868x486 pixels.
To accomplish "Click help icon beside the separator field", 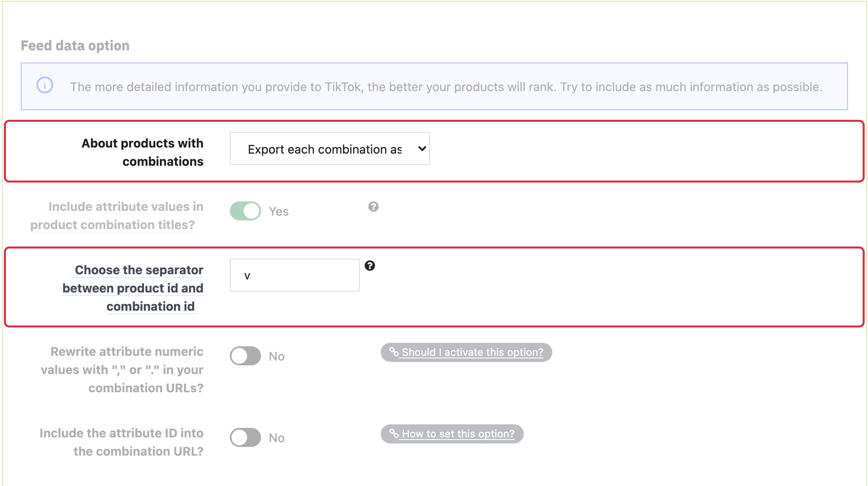I will [370, 266].
